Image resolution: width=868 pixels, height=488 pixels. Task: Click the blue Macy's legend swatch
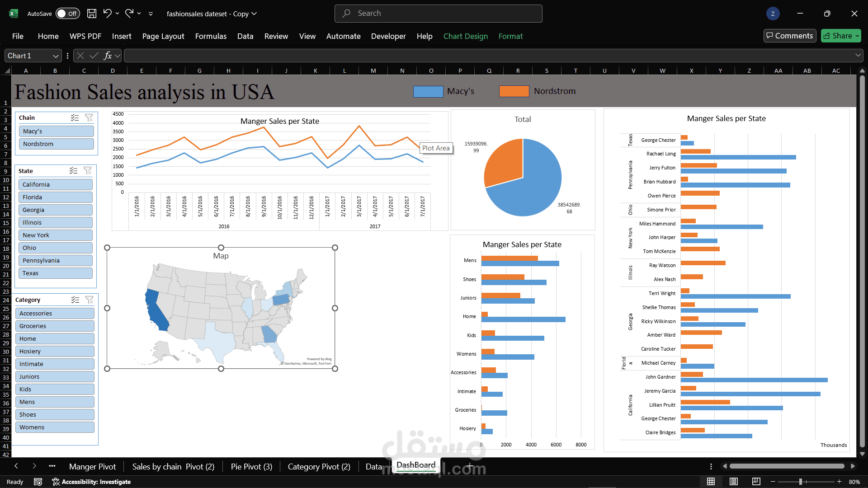point(428,91)
